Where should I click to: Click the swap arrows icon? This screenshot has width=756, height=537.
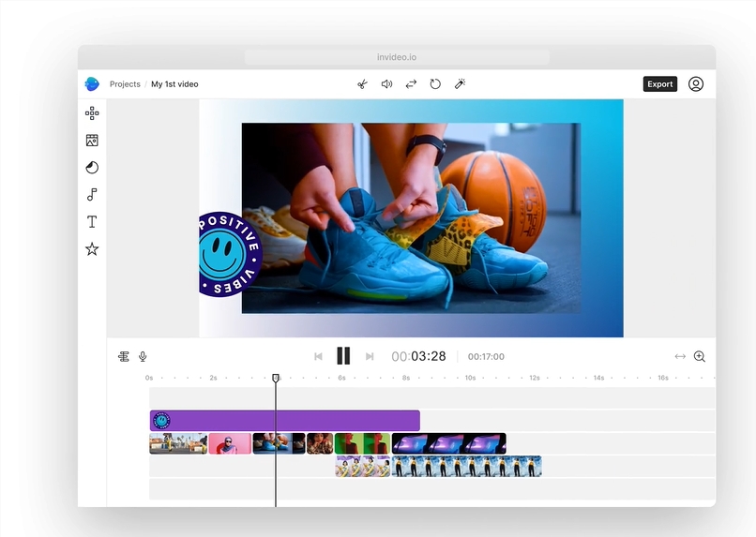click(411, 84)
